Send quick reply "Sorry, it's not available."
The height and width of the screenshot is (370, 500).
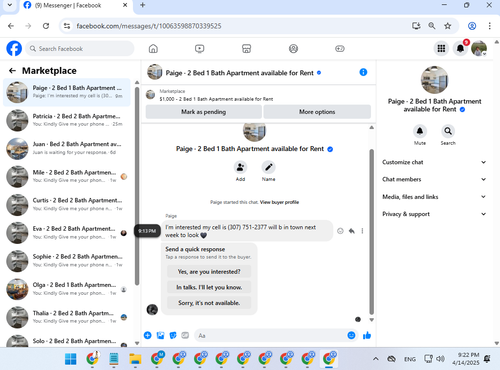[x=209, y=303]
